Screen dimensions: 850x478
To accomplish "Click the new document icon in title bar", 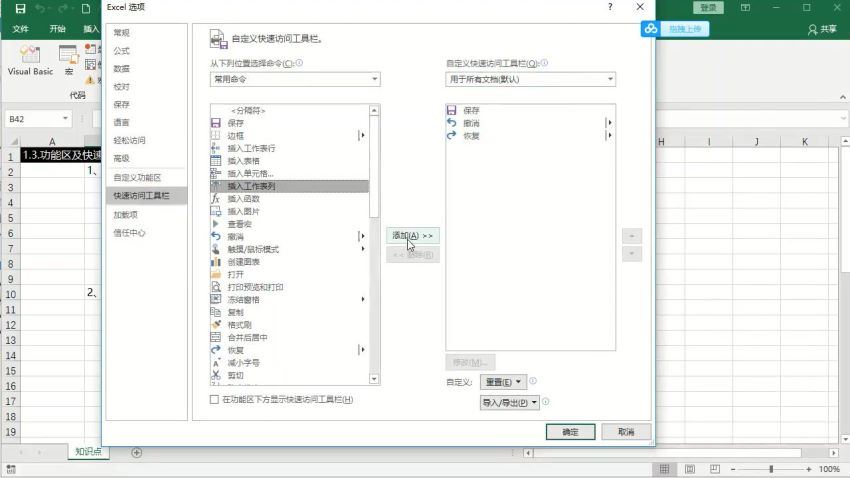I will point(86,9).
